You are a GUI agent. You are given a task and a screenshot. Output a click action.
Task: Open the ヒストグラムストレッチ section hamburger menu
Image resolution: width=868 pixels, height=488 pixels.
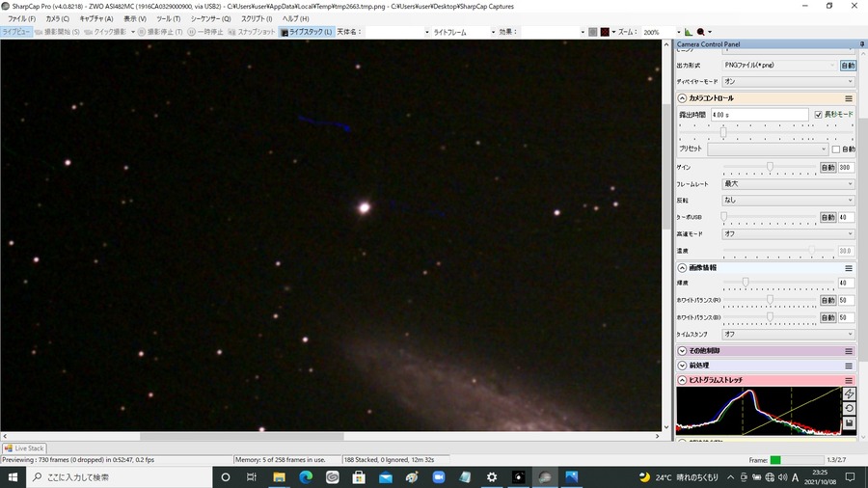pos(848,380)
